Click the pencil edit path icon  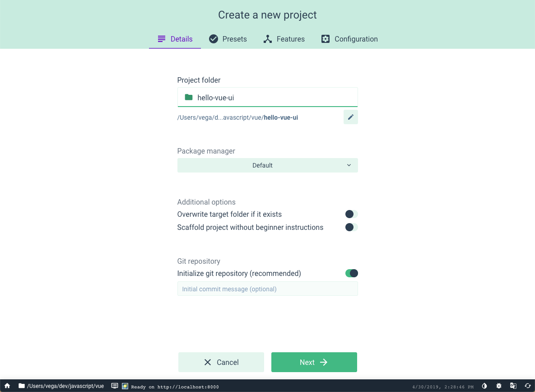[x=351, y=117]
